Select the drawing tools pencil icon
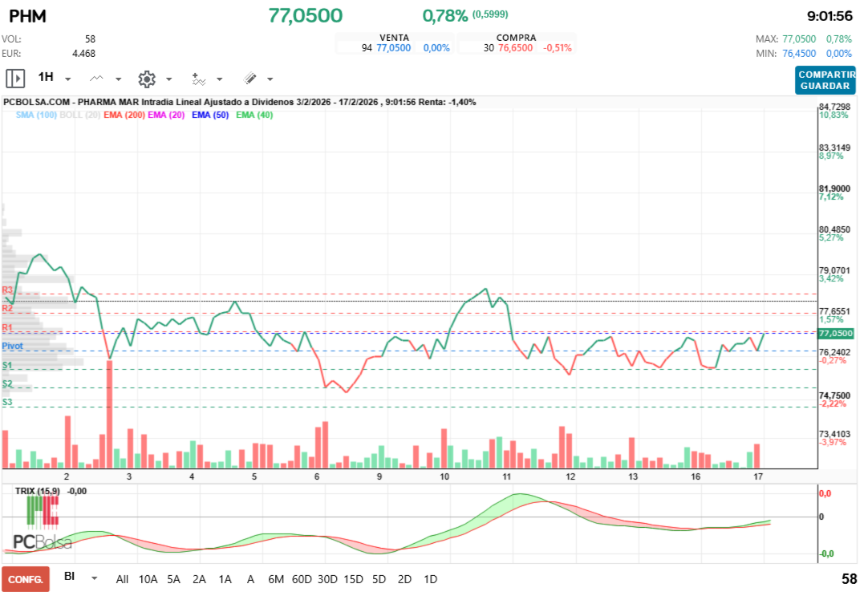This screenshot has width=868, height=596. coord(251,78)
